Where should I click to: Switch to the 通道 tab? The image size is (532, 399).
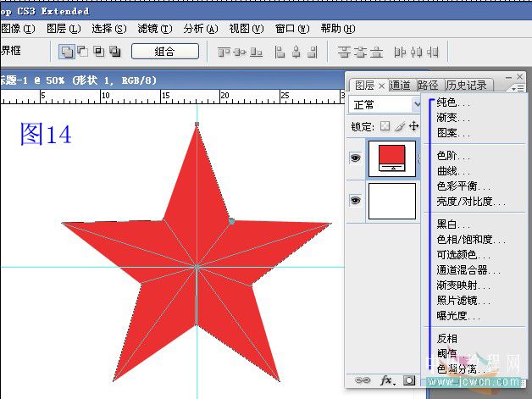point(400,86)
